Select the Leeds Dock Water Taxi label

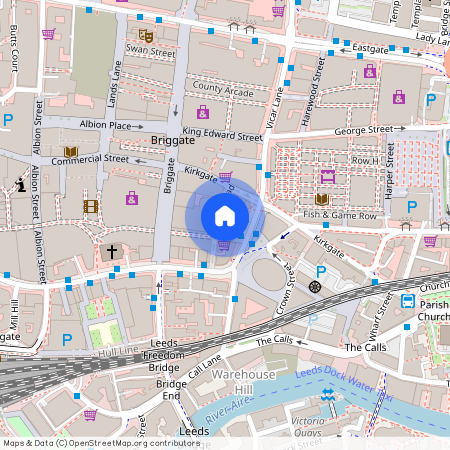click(x=345, y=383)
